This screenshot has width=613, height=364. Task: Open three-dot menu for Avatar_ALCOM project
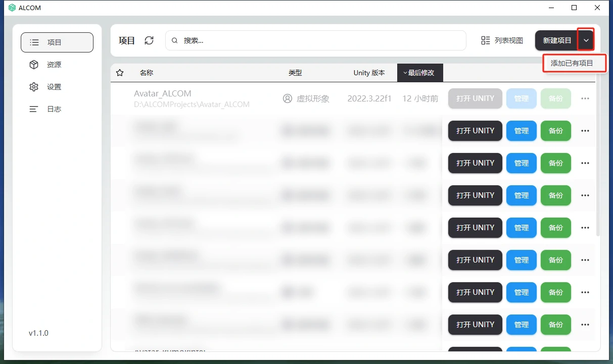click(585, 98)
